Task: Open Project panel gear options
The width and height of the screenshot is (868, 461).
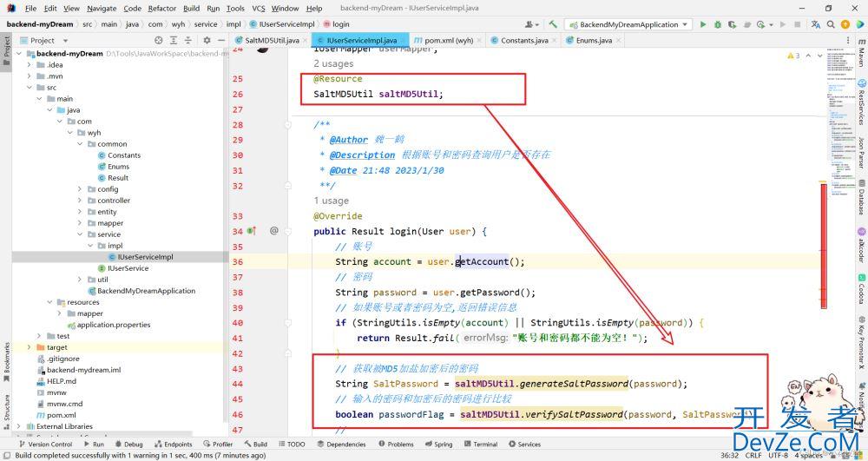Action: pos(207,41)
